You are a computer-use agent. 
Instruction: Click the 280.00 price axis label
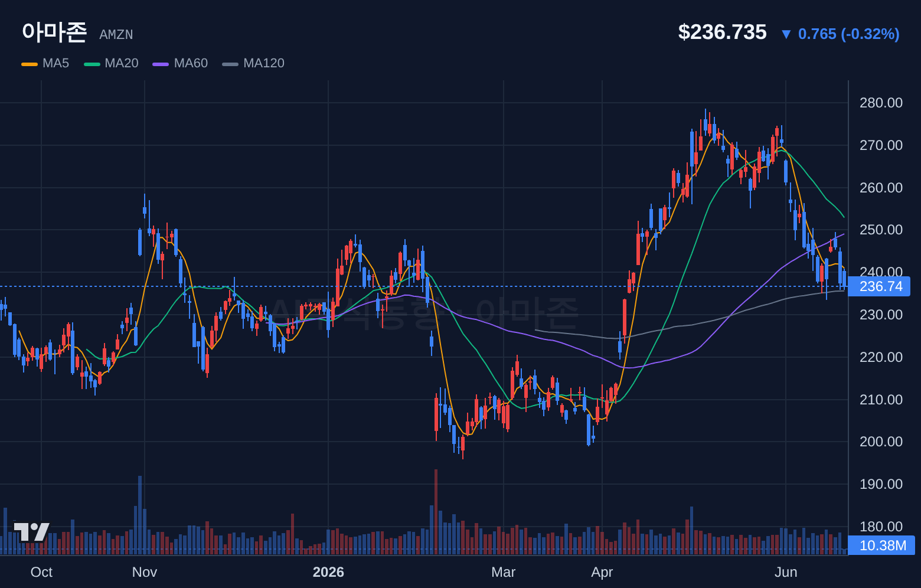coord(881,103)
